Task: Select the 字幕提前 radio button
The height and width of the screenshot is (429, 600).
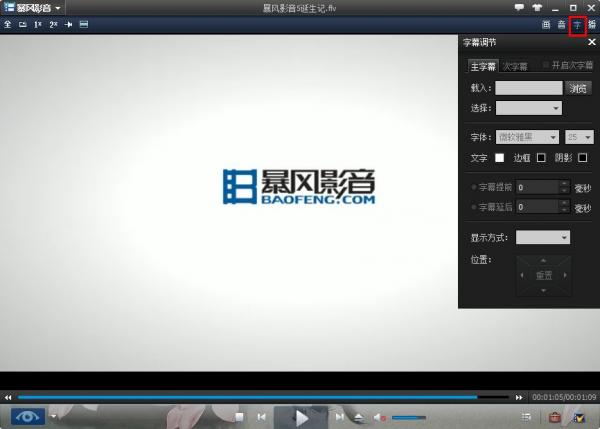Action: (x=474, y=187)
